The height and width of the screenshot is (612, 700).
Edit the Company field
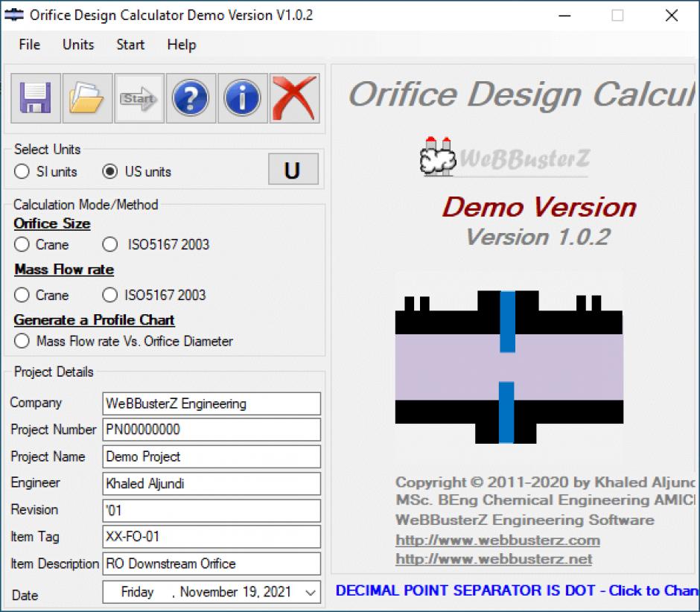211,404
